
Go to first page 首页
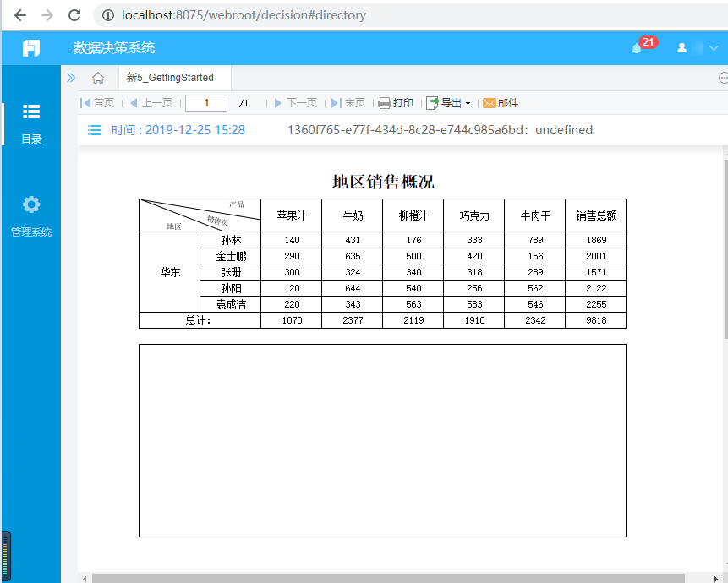tap(97, 103)
